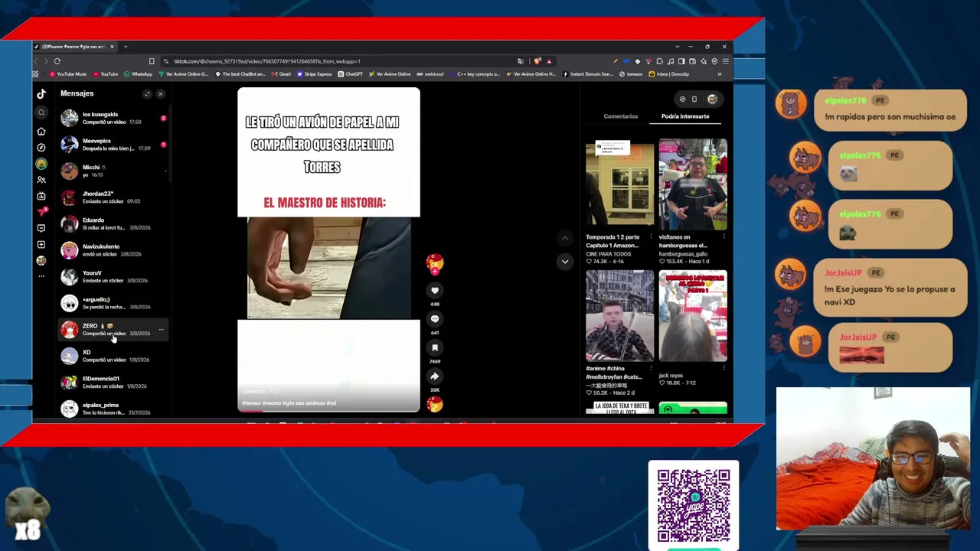Open the TikTok search icon in sidebar
The height and width of the screenshot is (551, 980).
41,112
